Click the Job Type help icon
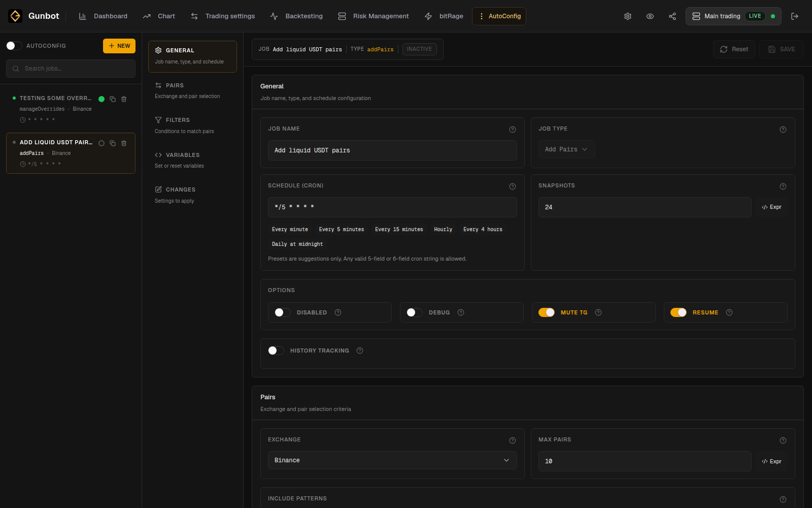This screenshot has height=508, width=812. click(x=783, y=130)
